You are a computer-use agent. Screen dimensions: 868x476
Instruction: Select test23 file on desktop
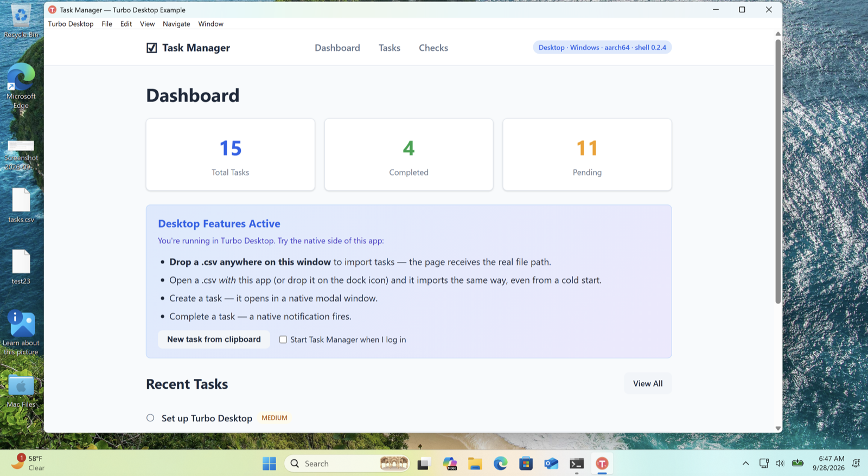21,267
